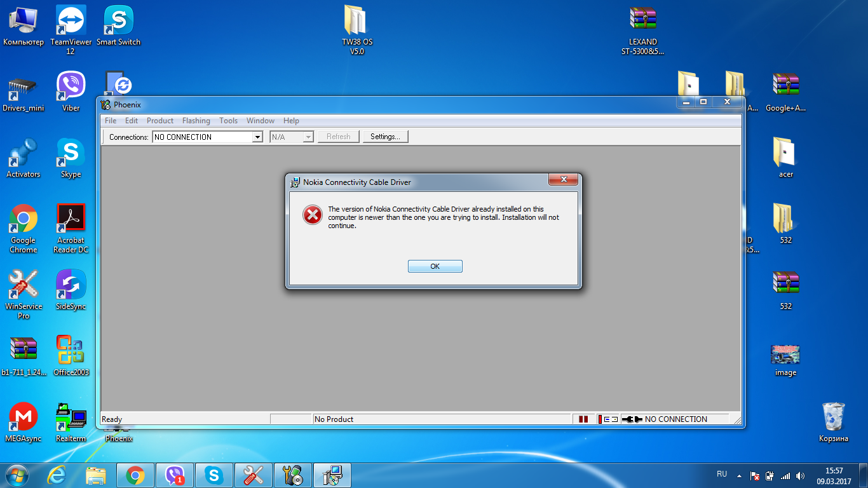This screenshot has width=868, height=488.
Task: Open the Windows Start menu
Action: 17,475
